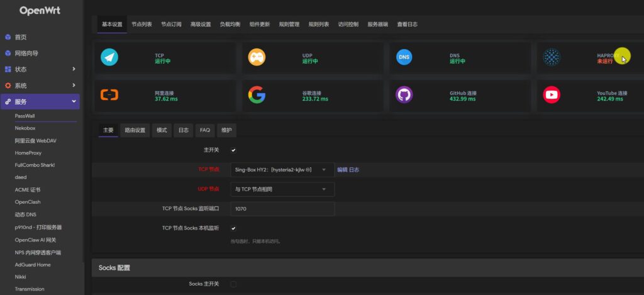Open Transmission in the sidebar

30,289
